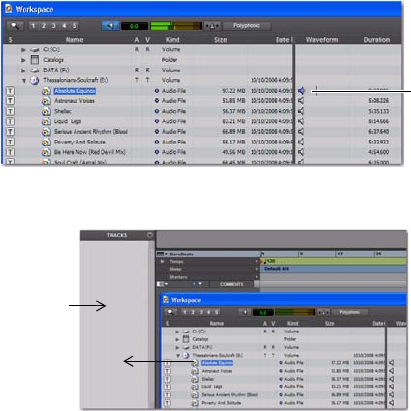The width and height of the screenshot is (411, 411).
Task: Click the Catalogs folder icon
Action: pyautogui.click(x=35, y=60)
